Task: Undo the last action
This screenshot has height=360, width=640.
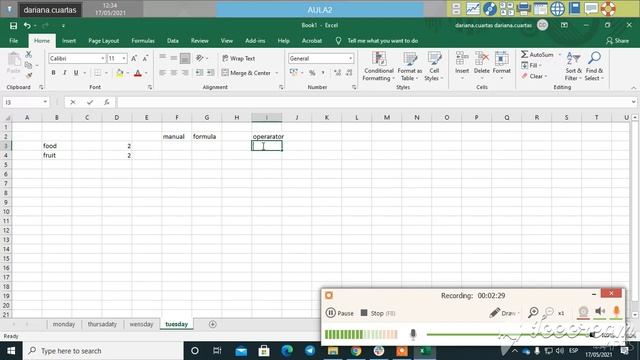Action: point(27,26)
